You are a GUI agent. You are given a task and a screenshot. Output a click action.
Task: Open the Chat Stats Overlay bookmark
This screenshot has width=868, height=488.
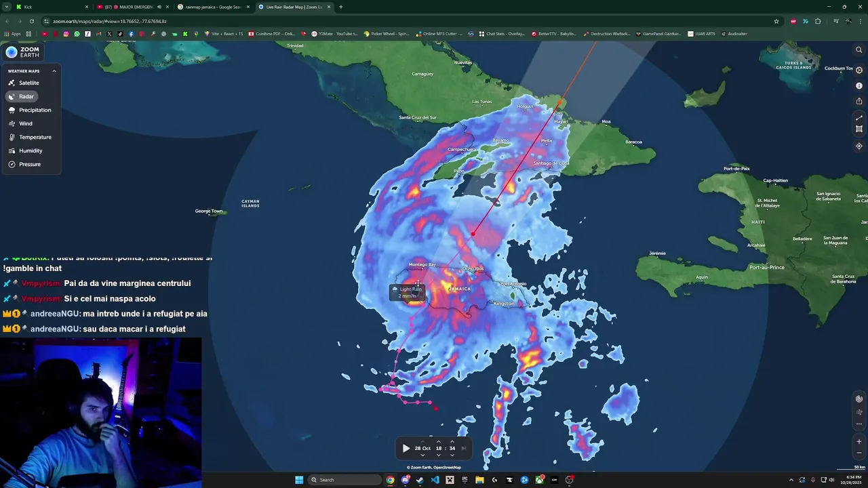point(502,34)
